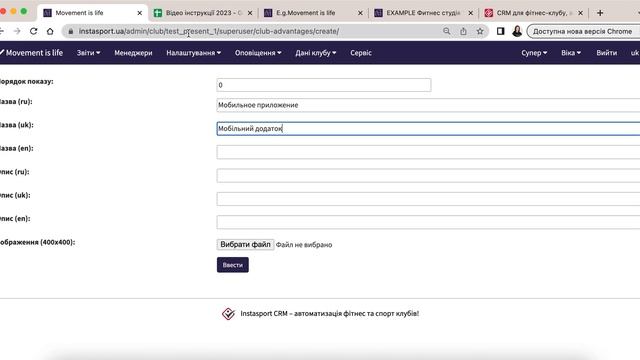Click the Назва (en) input field
Screen dimensions: 640x360
[428, 152]
